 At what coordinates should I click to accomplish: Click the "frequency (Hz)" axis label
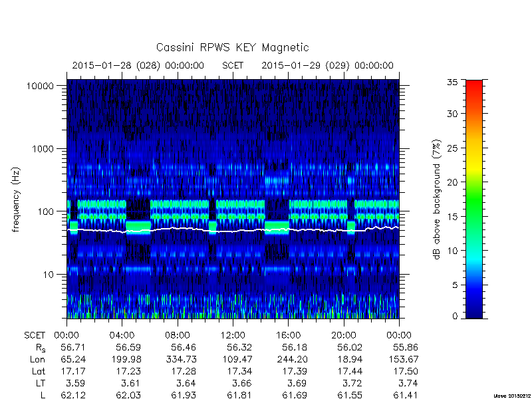click(16, 199)
